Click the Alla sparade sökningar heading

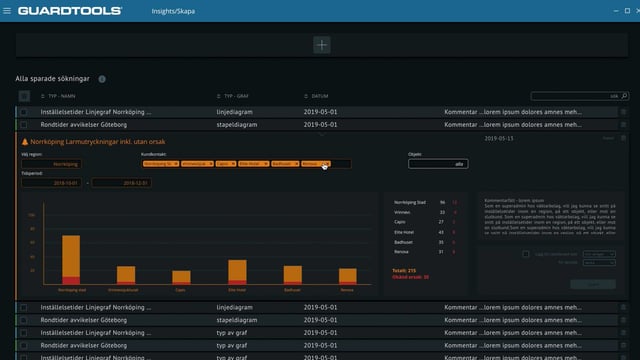click(x=52, y=79)
